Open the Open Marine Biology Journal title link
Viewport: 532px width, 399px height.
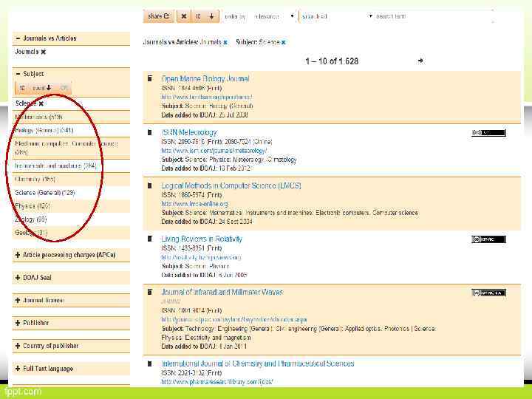coord(205,79)
